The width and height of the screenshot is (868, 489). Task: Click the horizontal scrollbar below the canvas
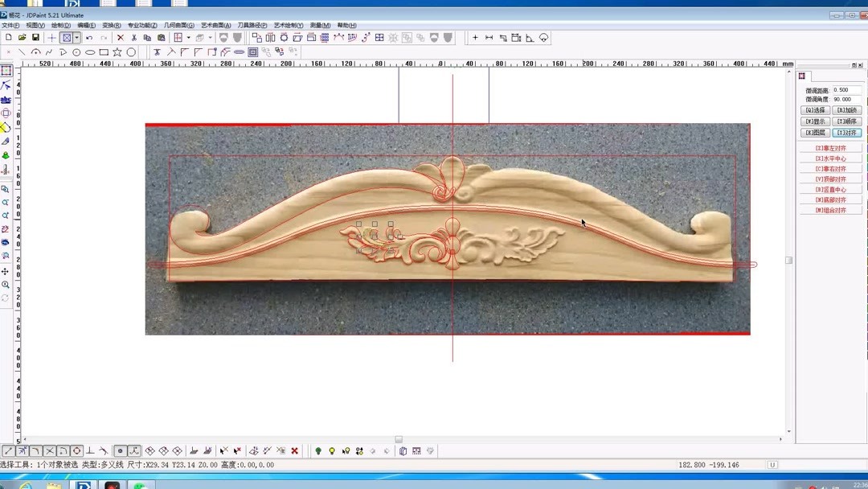398,439
